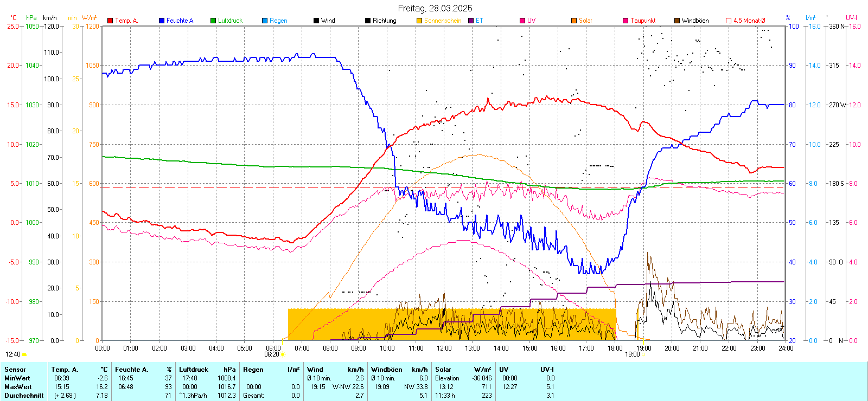This screenshot has width=868, height=401.
Task: Click the purple ET legend marker
Action: click(471, 21)
